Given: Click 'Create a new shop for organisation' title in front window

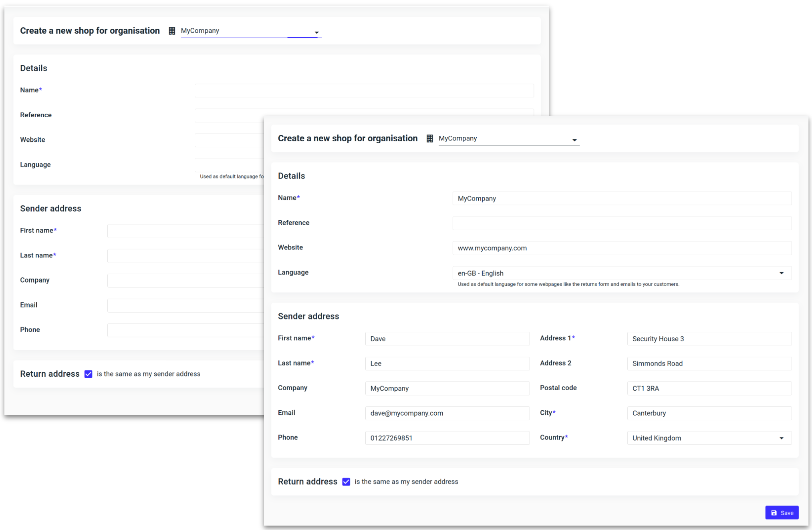Looking at the screenshot, I should click(x=348, y=139).
